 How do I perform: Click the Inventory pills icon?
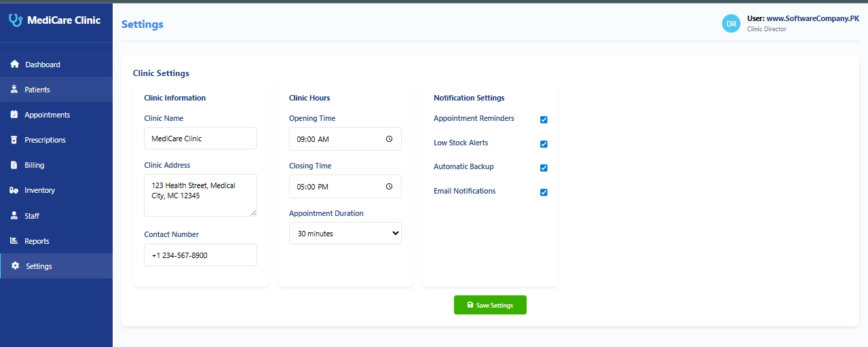(x=14, y=190)
